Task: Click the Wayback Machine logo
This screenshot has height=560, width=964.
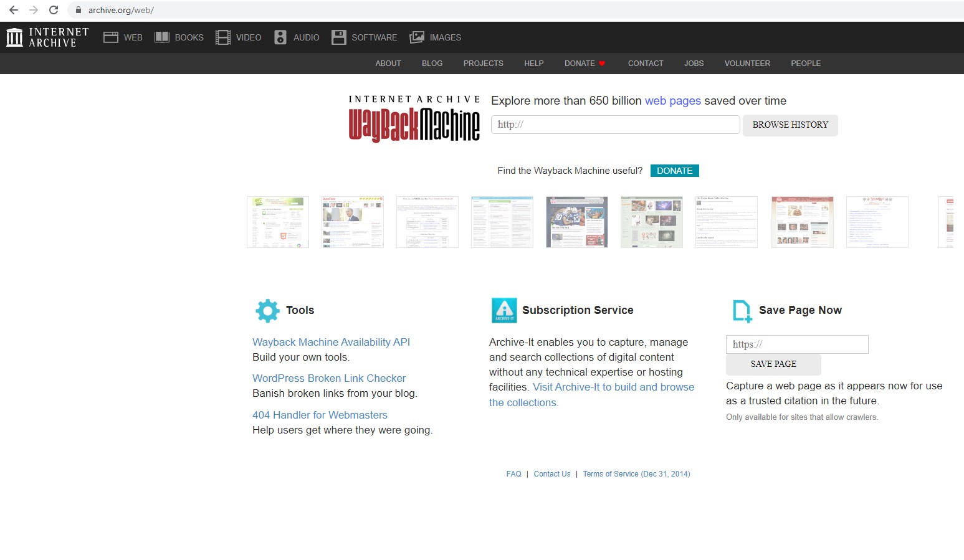Action: coord(414,118)
